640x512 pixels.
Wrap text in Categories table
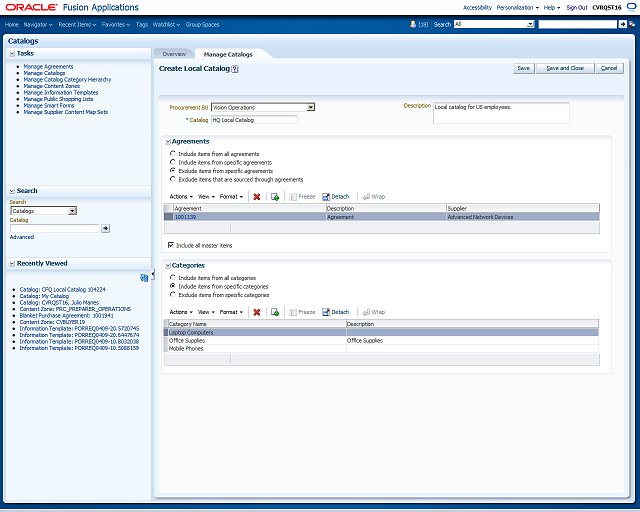[374, 312]
